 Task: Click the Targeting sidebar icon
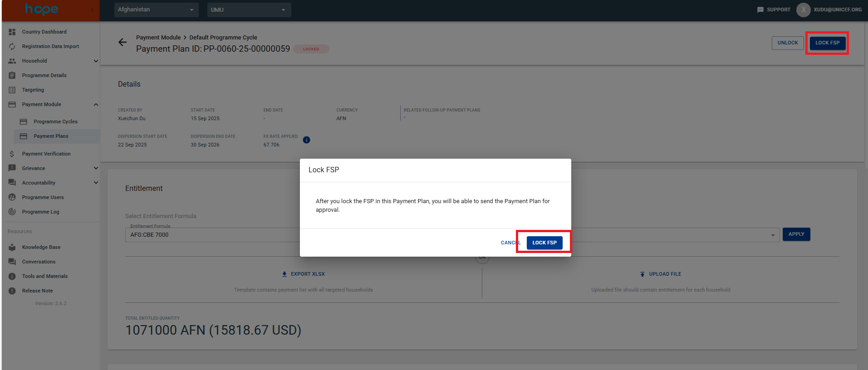pyautogui.click(x=12, y=90)
